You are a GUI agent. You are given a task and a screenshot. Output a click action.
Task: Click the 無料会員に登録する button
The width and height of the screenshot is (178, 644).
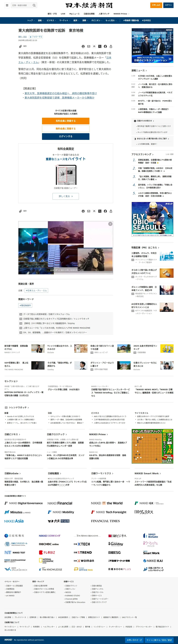(x=66, y=129)
